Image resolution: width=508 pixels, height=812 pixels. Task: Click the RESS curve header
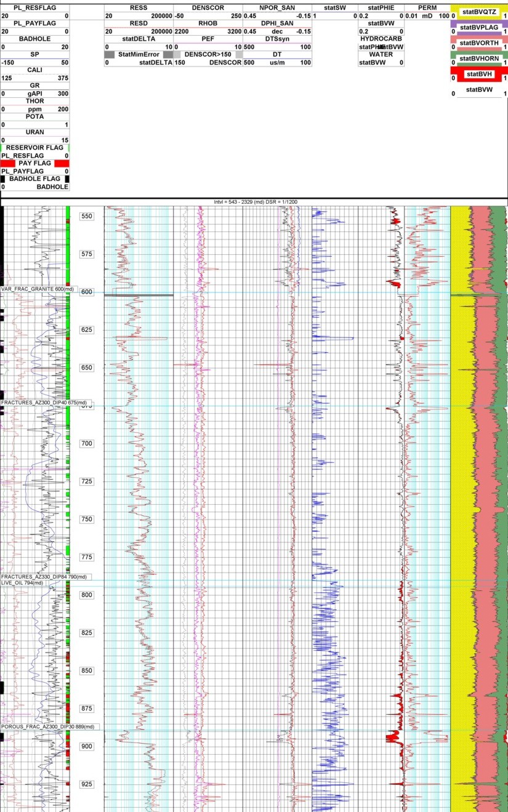pos(139,7)
